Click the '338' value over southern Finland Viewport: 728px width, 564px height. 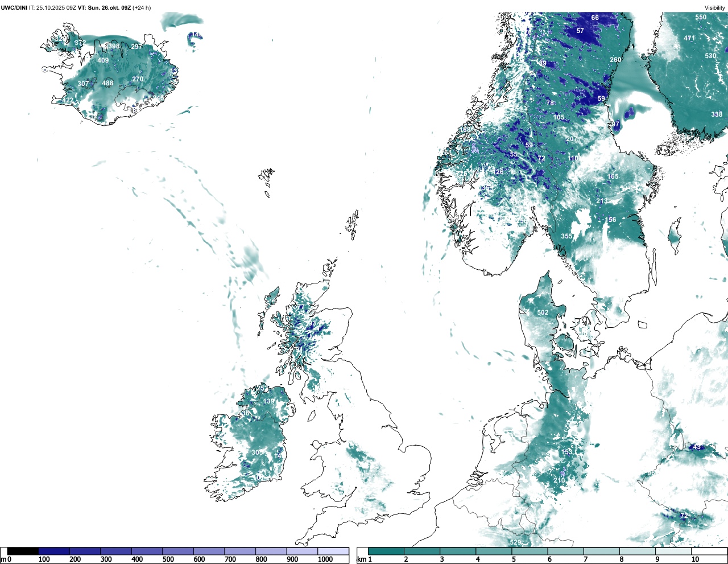coord(717,114)
